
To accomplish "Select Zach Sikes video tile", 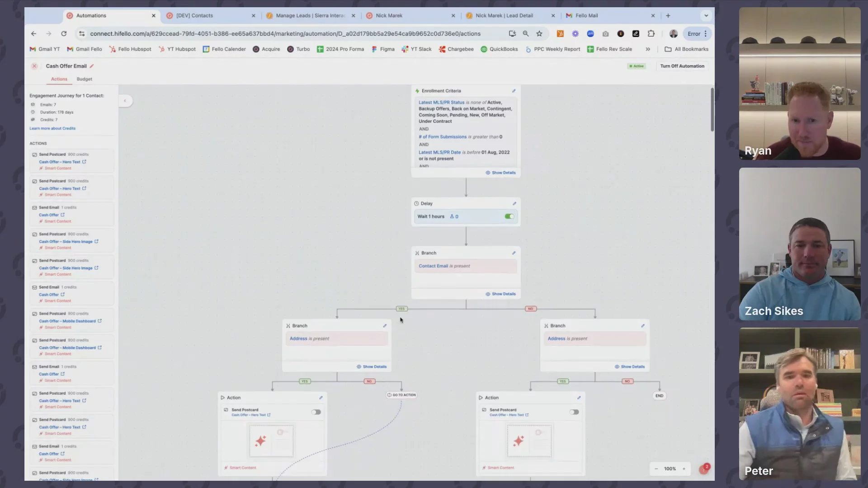I will tap(800, 244).
